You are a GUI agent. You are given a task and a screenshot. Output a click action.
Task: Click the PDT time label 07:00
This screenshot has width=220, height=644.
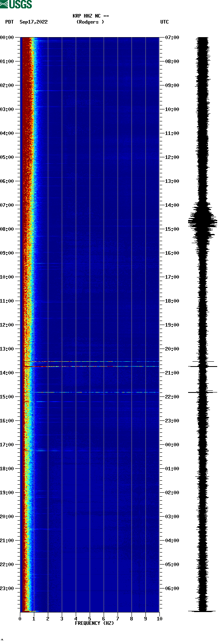7,205
